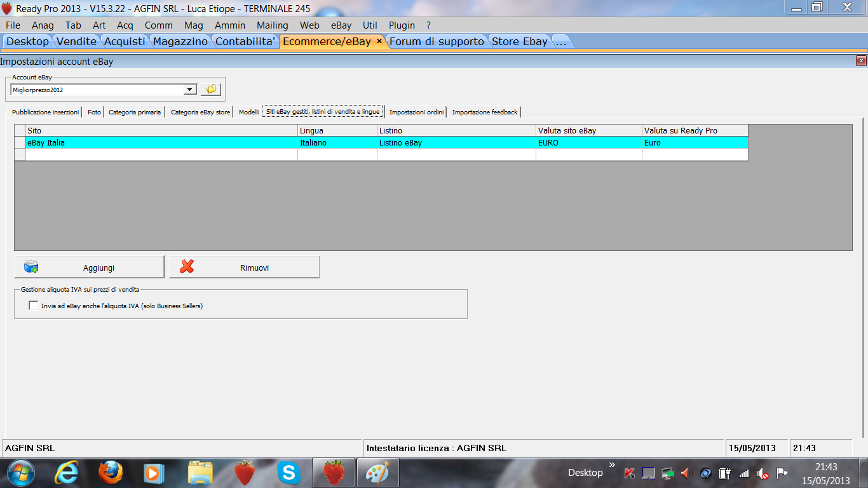The height and width of the screenshot is (488, 868).
Task: Expand the Account eBay dropdown arrow
Action: coord(189,90)
